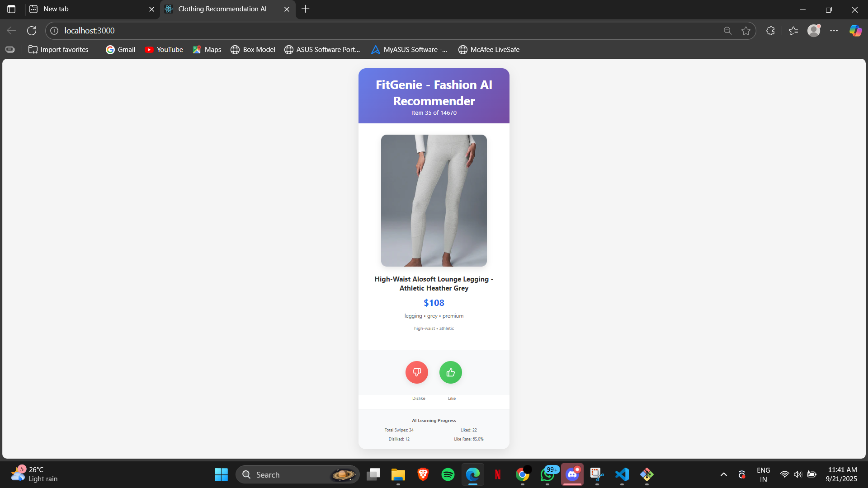Open Spotify from the taskbar

448,474
